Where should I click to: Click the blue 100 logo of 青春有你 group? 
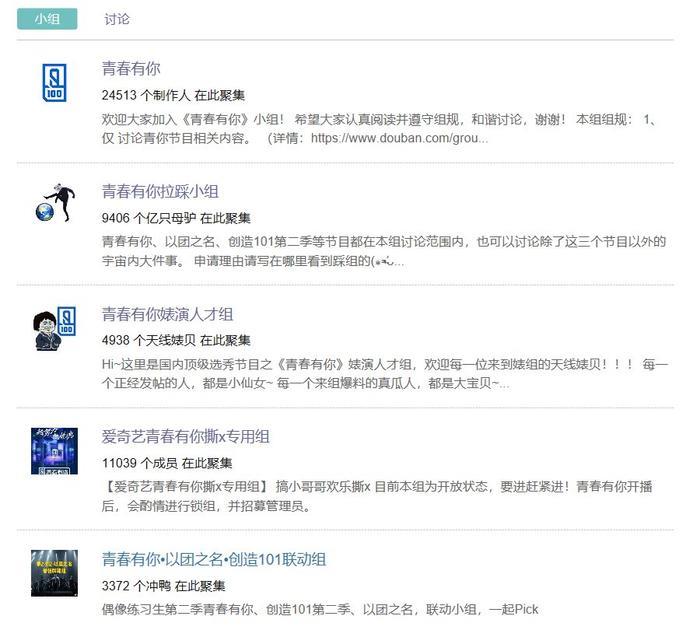click(54, 83)
